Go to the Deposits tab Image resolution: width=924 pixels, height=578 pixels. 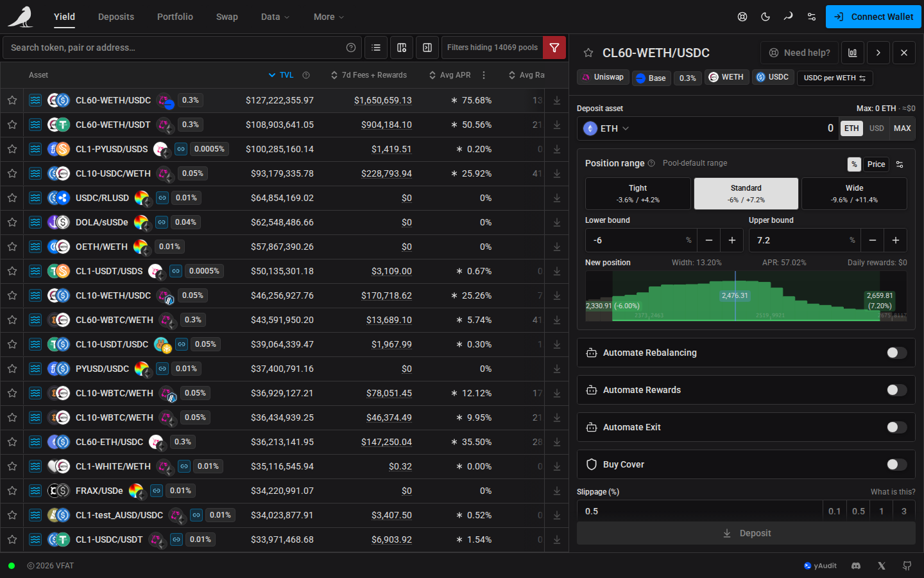point(116,17)
